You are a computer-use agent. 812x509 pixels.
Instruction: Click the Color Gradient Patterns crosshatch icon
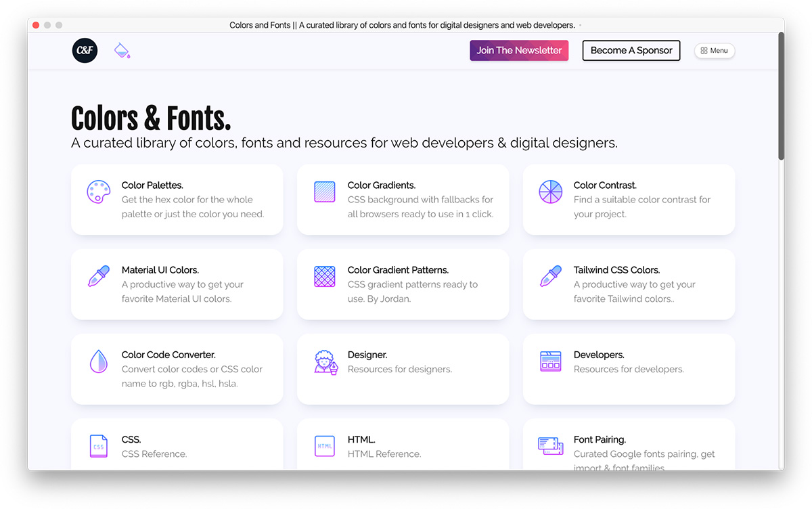(x=325, y=276)
